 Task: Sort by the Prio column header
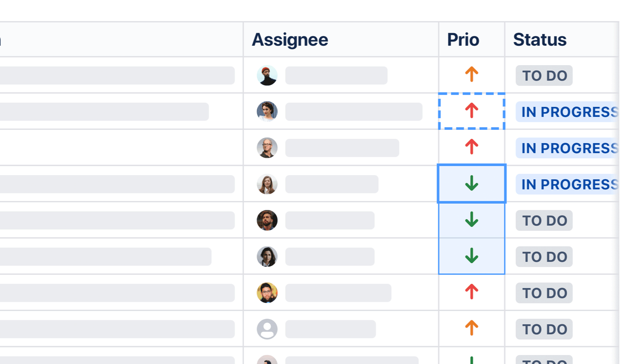point(463,40)
